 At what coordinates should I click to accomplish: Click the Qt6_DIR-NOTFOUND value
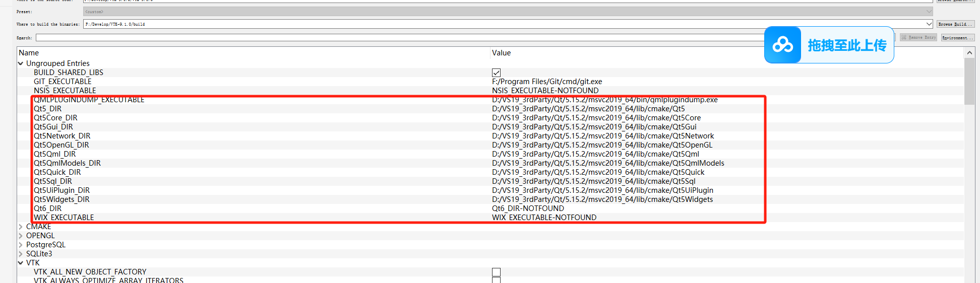(x=528, y=208)
